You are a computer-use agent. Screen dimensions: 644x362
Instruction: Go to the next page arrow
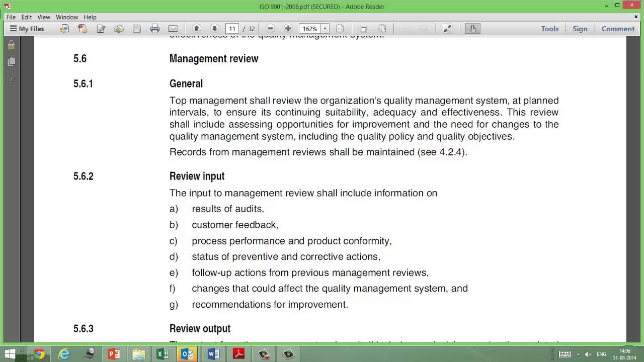click(214, 29)
